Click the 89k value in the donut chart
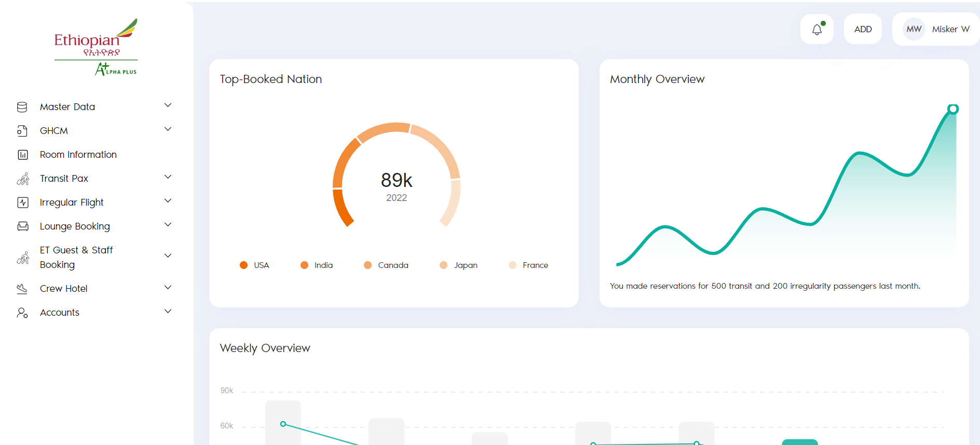Viewport: 980px width, 445px height. 397,180
